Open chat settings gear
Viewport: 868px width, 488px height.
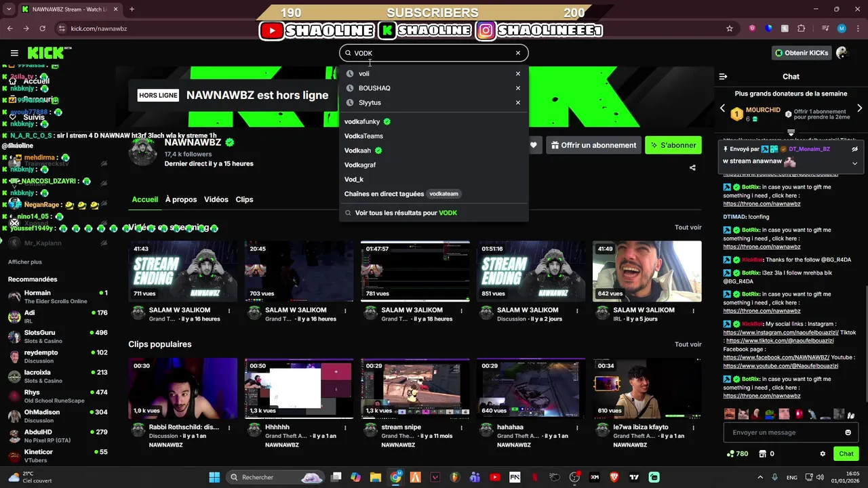(823, 454)
